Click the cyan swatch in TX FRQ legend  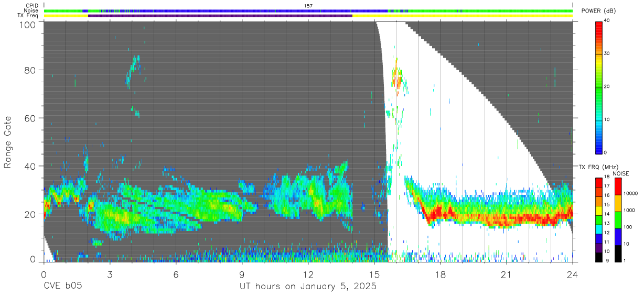598,228
